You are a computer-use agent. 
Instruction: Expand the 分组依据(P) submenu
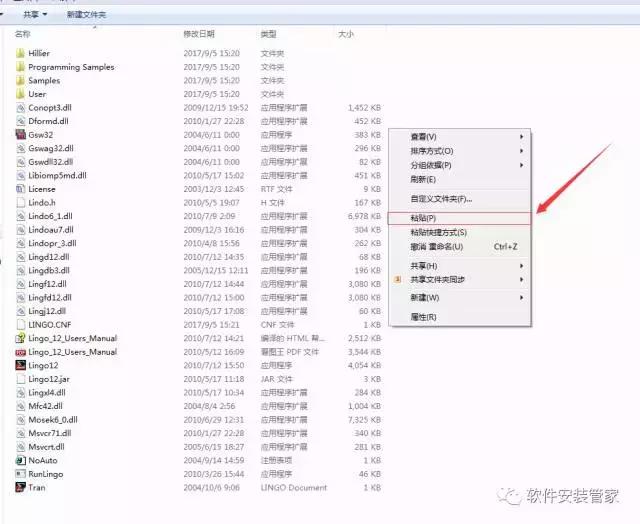(459, 165)
